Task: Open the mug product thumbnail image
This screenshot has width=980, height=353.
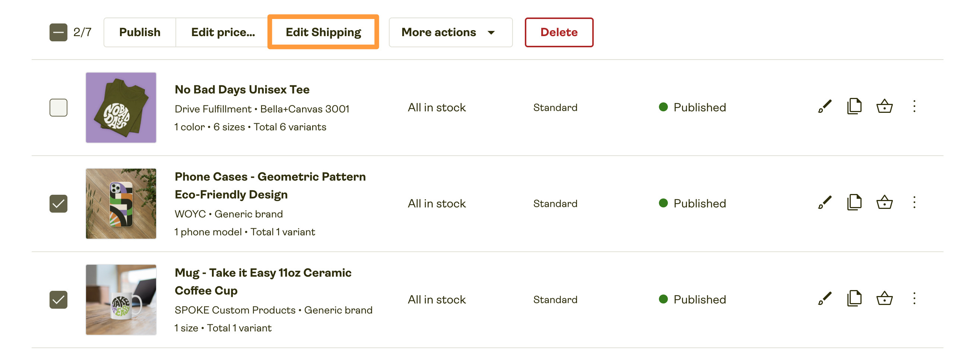Action: click(121, 300)
